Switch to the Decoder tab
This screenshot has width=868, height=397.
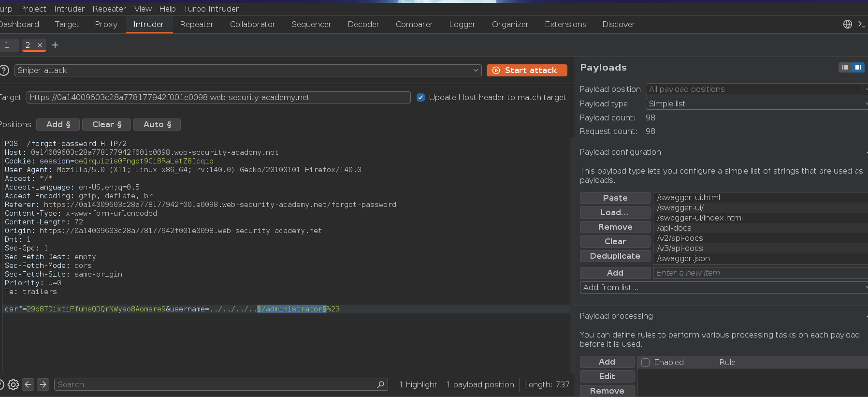(363, 24)
